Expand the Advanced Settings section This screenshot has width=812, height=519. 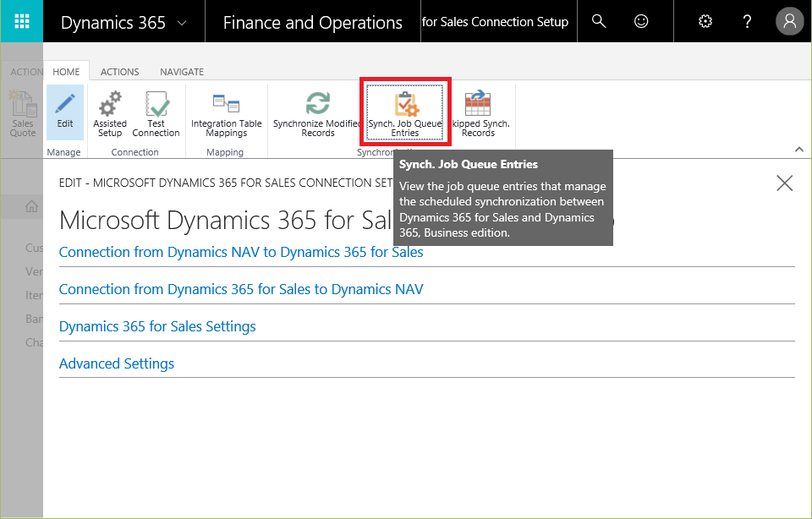tap(117, 363)
